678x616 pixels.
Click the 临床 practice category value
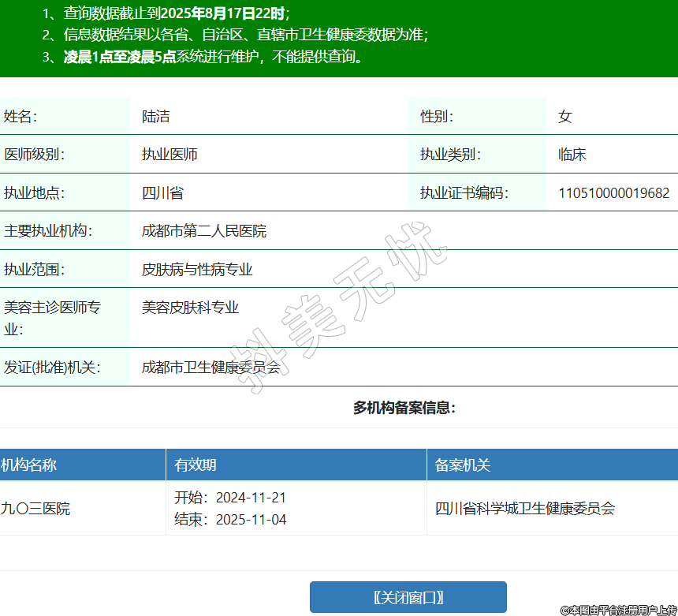click(x=572, y=155)
